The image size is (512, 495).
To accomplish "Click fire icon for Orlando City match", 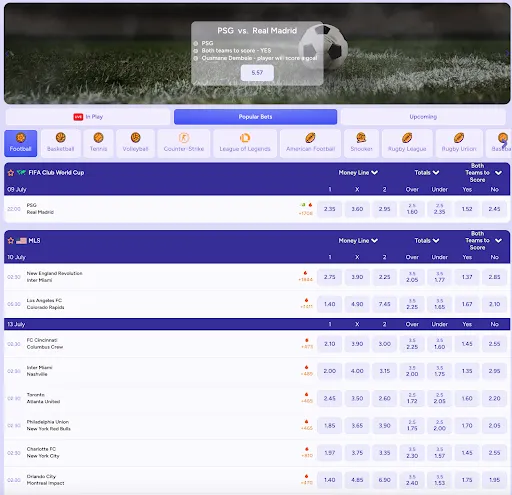I will pos(307,476).
